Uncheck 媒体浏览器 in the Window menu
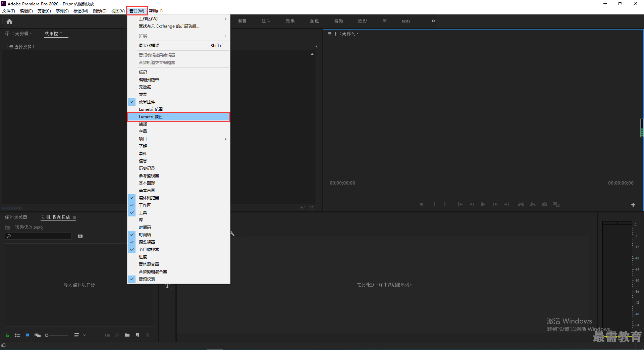644x350 pixels. click(179, 198)
